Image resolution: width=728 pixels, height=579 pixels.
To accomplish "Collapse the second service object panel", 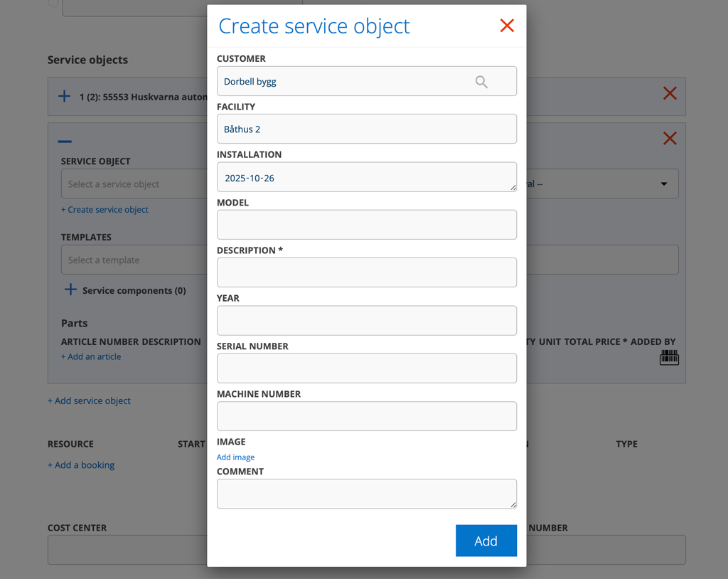I will click(x=65, y=142).
